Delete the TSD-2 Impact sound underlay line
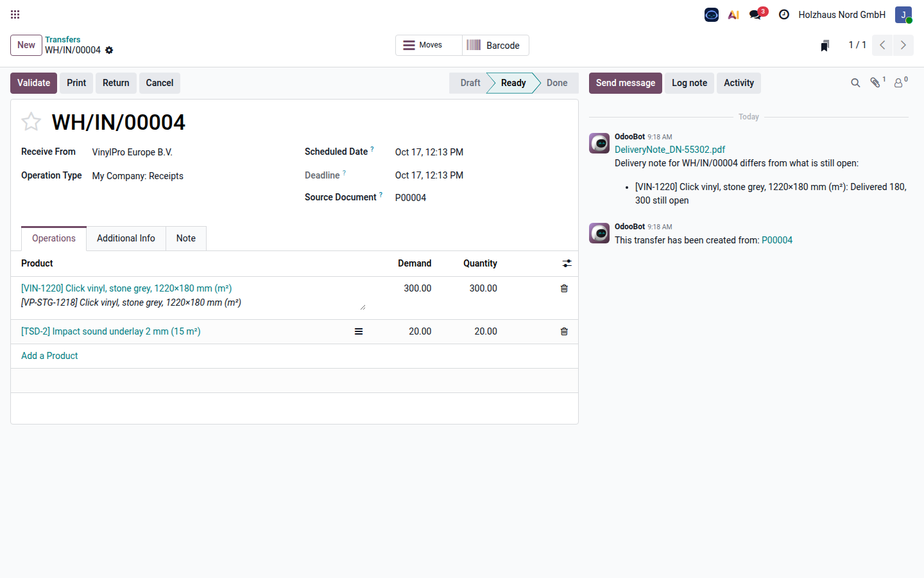The height and width of the screenshot is (578, 924). click(564, 331)
